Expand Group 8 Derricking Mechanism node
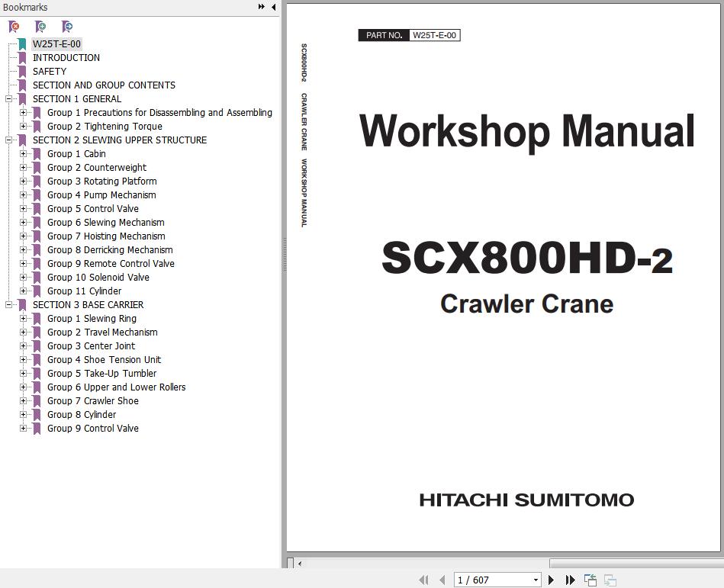The width and height of the screenshot is (724, 588). click(23, 249)
